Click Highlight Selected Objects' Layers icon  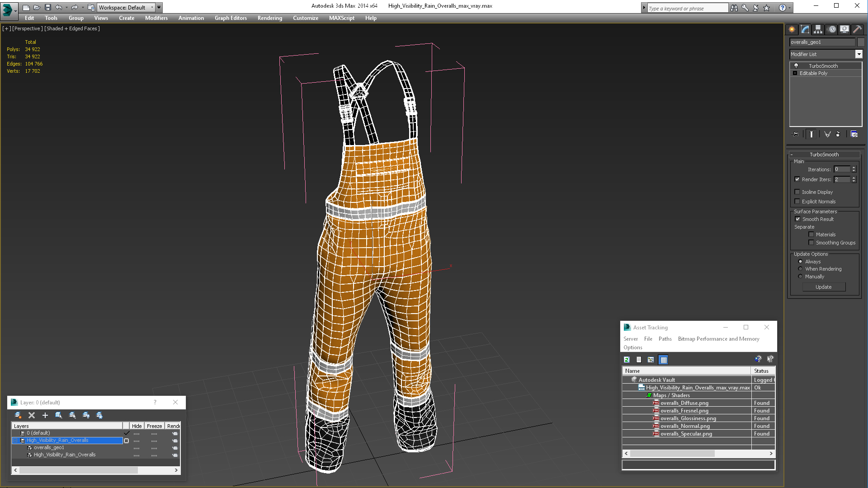pyautogui.click(x=72, y=415)
